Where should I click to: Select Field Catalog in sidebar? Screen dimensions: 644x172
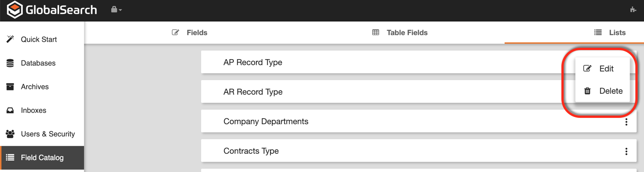point(42,158)
